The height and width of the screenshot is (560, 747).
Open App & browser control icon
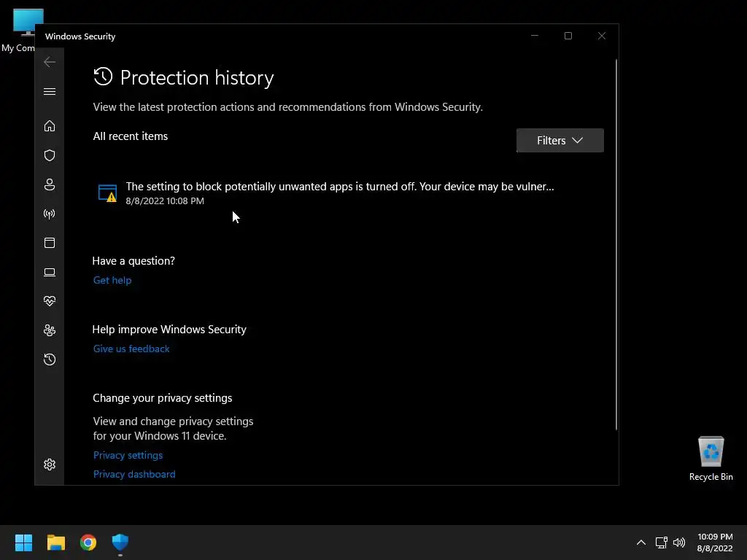point(50,243)
